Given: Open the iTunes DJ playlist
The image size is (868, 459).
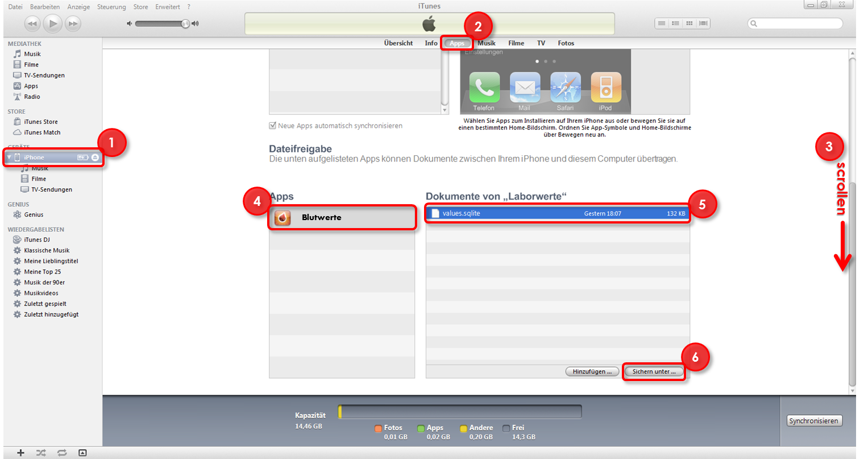Looking at the screenshot, I should (x=37, y=239).
